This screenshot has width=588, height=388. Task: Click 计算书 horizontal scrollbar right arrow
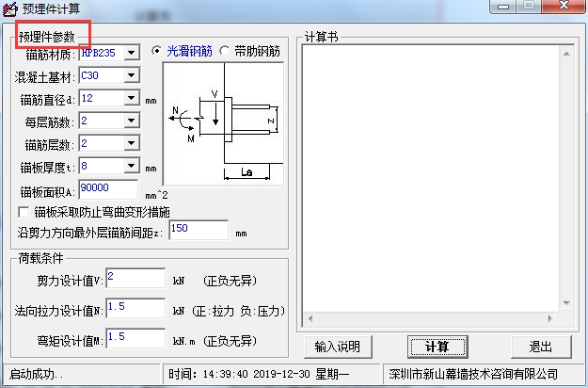click(550, 319)
